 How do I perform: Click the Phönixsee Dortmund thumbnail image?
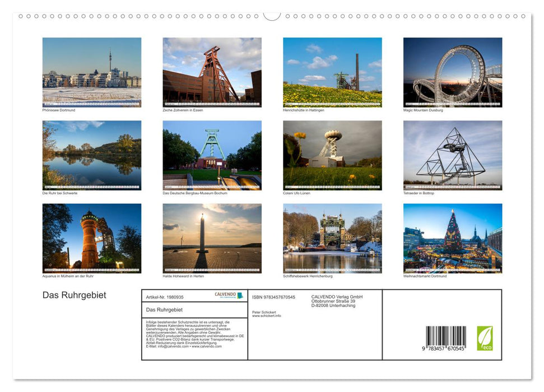(x=92, y=70)
